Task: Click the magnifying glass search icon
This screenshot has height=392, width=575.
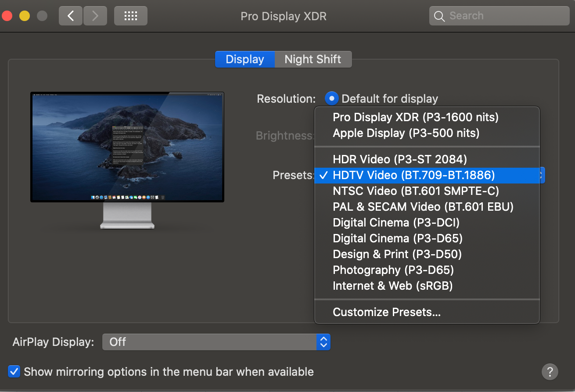Action: pyautogui.click(x=439, y=16)
